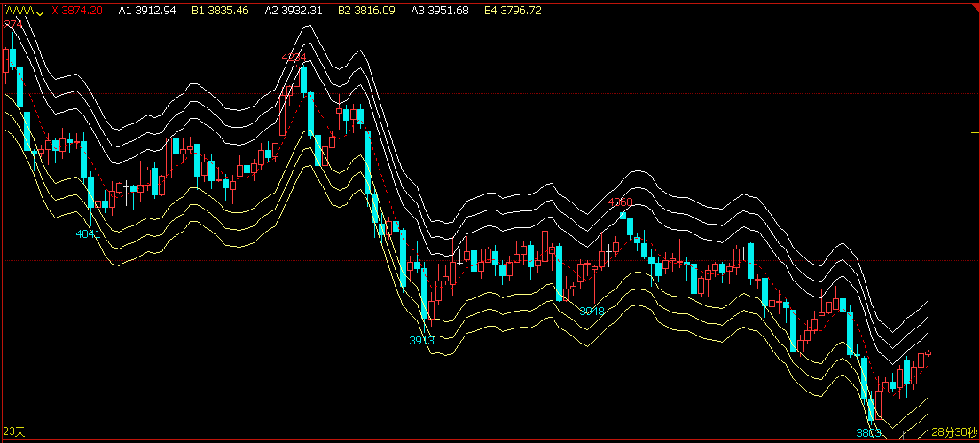
Task: Click the B2 3816.09 indicator readout
Action: point(366,11)
